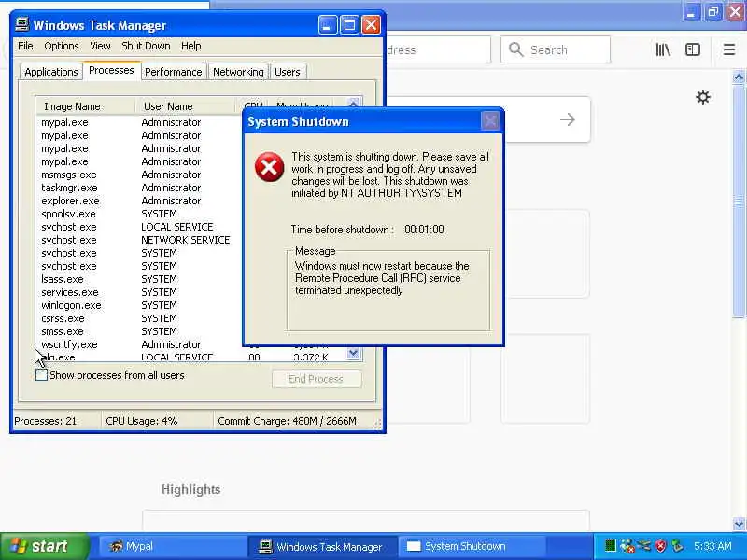The image size is (747, 560).
Task: Switch to Mypal via taskbar button
Action: point(172,546)
